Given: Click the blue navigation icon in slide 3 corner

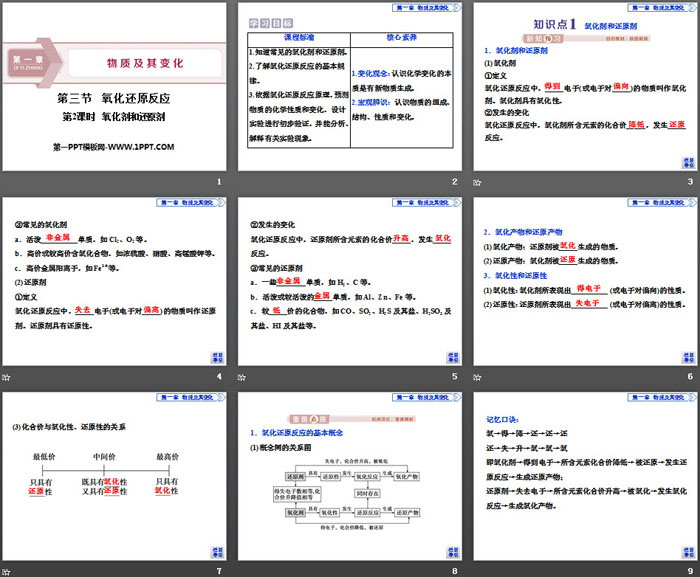Looking at the screenshot, I should point(688,163).
